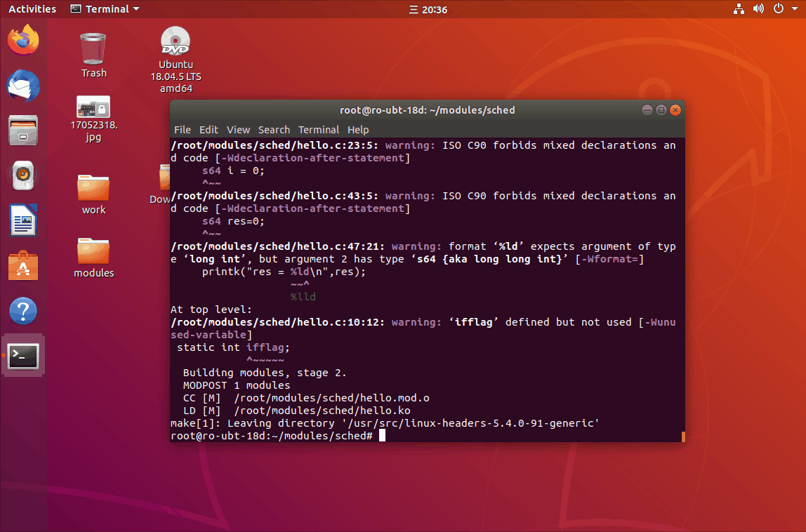Select the Ubuntu 18.04.5 LTS DVD icon

pos(176,60)
